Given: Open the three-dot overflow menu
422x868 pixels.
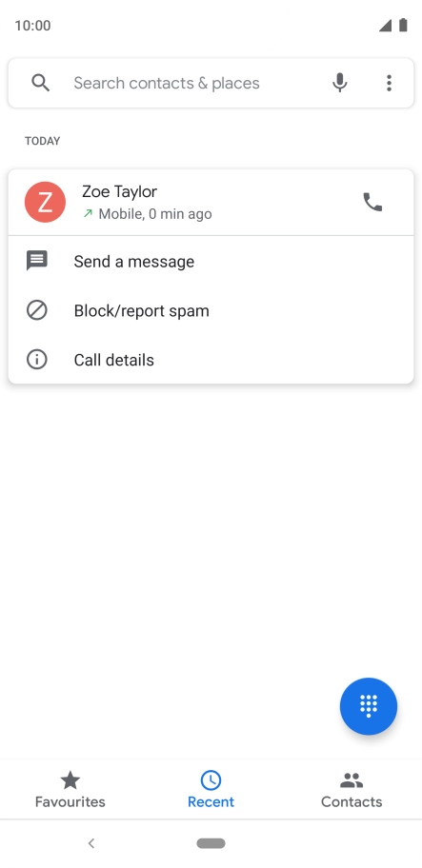Looking at the screenshot, I should 389,83.
